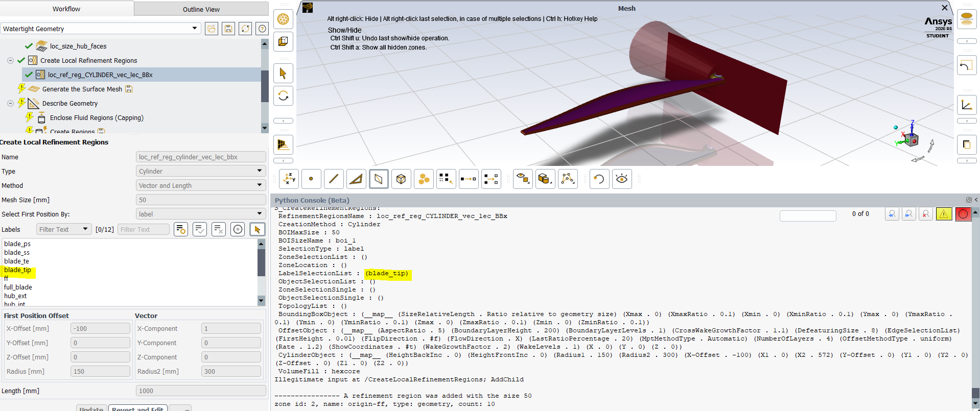Click the Python console scrollbar down arrow
Screen dimensions: 980x411
tap(975, 404)
